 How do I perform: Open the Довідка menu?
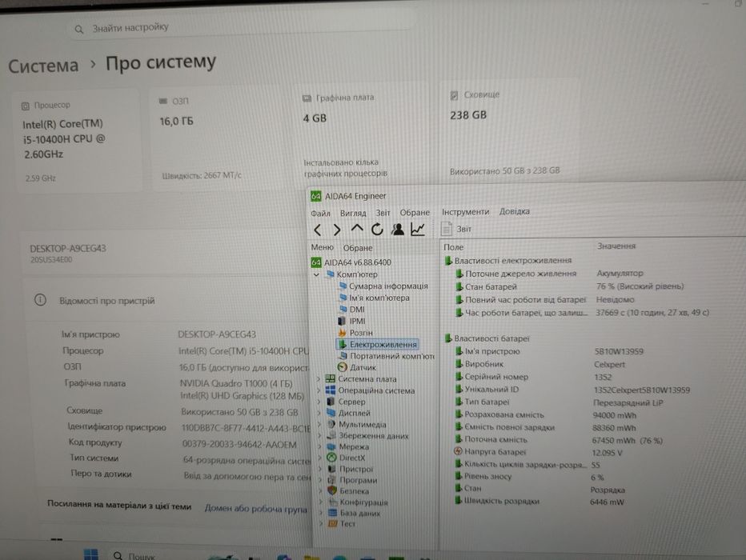[x=515, y=211]
